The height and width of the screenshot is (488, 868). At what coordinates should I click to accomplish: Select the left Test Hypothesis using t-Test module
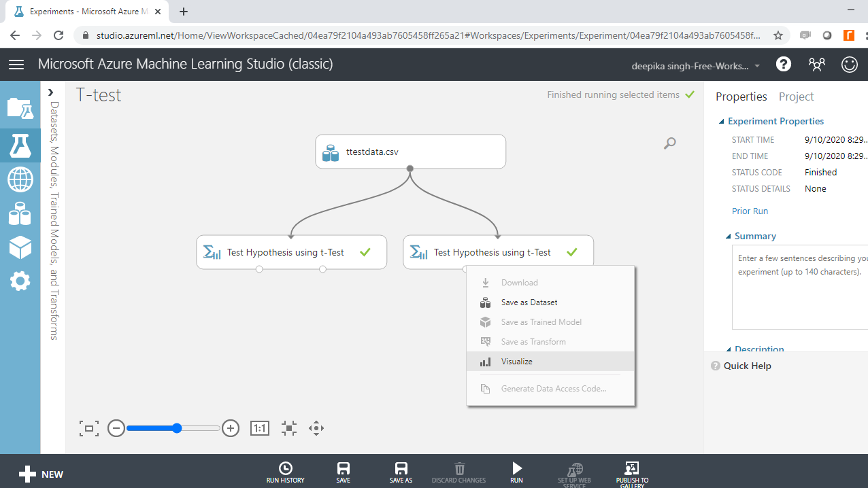291,252
